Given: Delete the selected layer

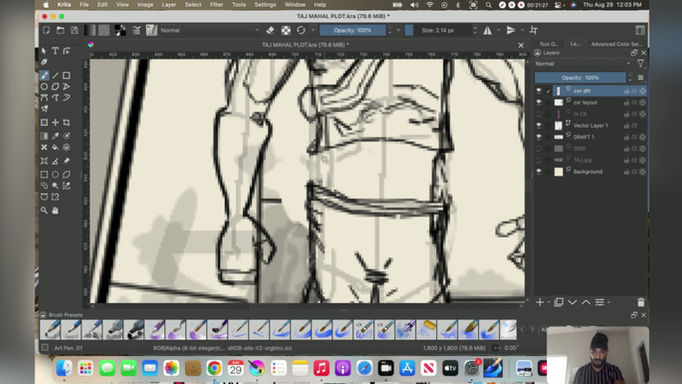Looking at the screenshot, I should point(641,302).
